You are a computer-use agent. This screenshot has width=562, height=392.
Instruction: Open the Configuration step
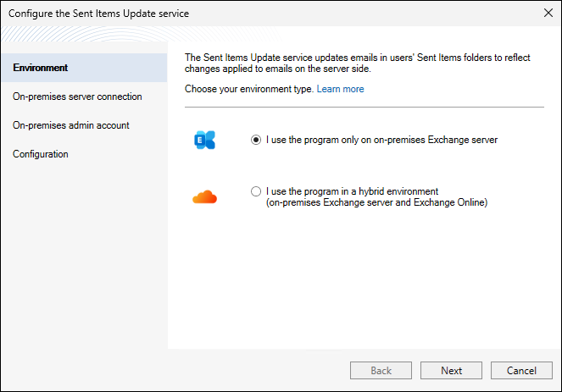pos(41,154)
